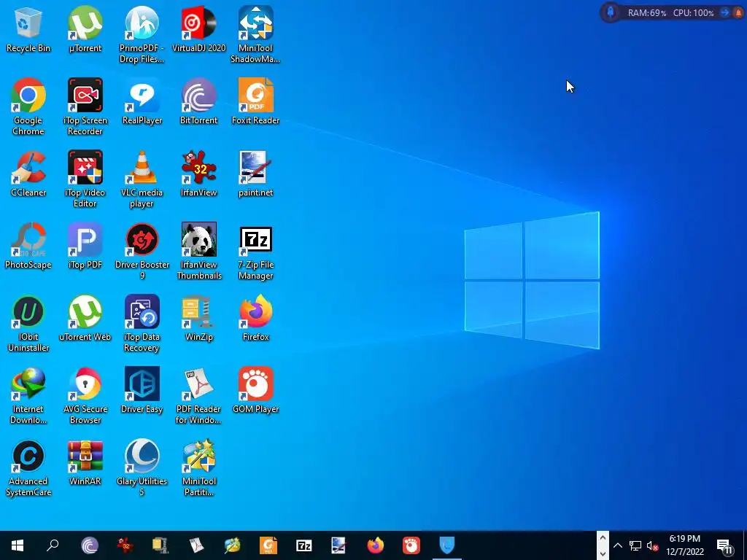This screenshot has width=747, height=560.
Task: Open the muted volume tray icon
Action: point(652,545)
